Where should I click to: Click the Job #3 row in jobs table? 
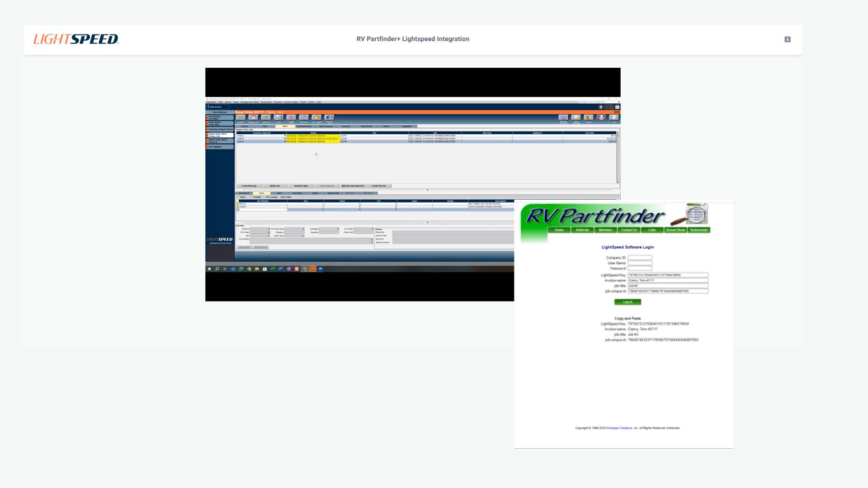[426, 141]
